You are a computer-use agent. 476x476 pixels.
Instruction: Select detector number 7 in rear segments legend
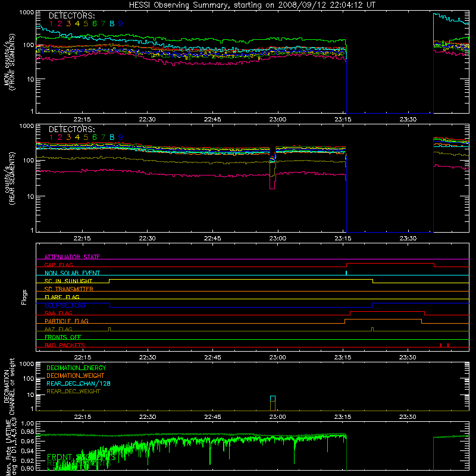103,137
